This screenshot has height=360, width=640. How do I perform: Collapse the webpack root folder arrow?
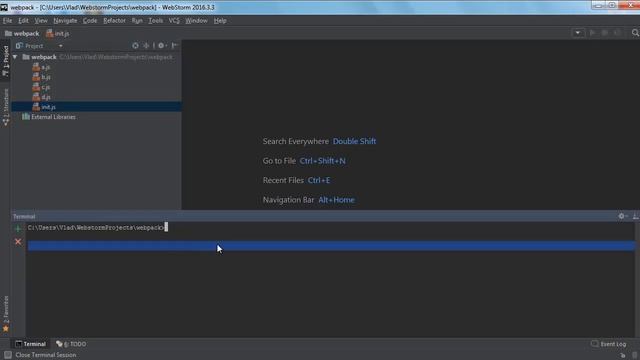click(15, 57)
